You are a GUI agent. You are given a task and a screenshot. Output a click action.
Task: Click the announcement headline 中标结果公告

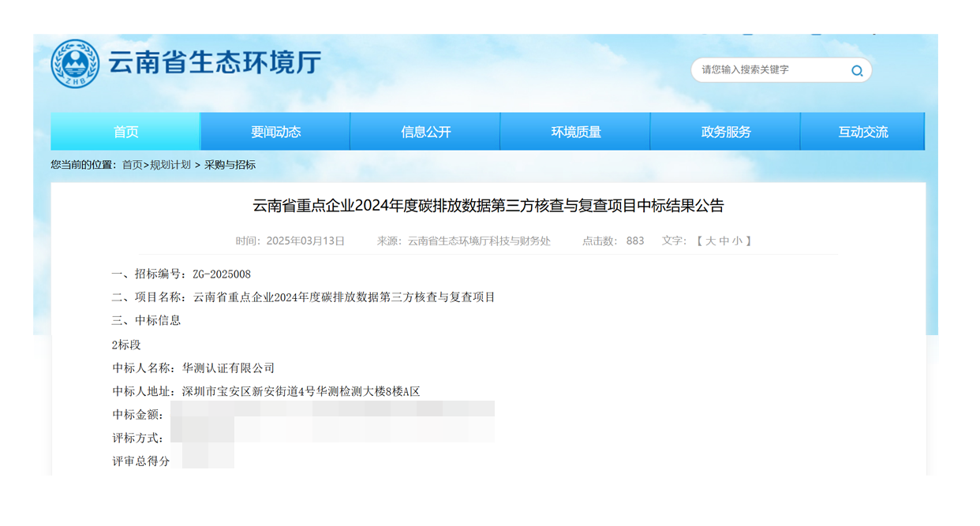488,206
